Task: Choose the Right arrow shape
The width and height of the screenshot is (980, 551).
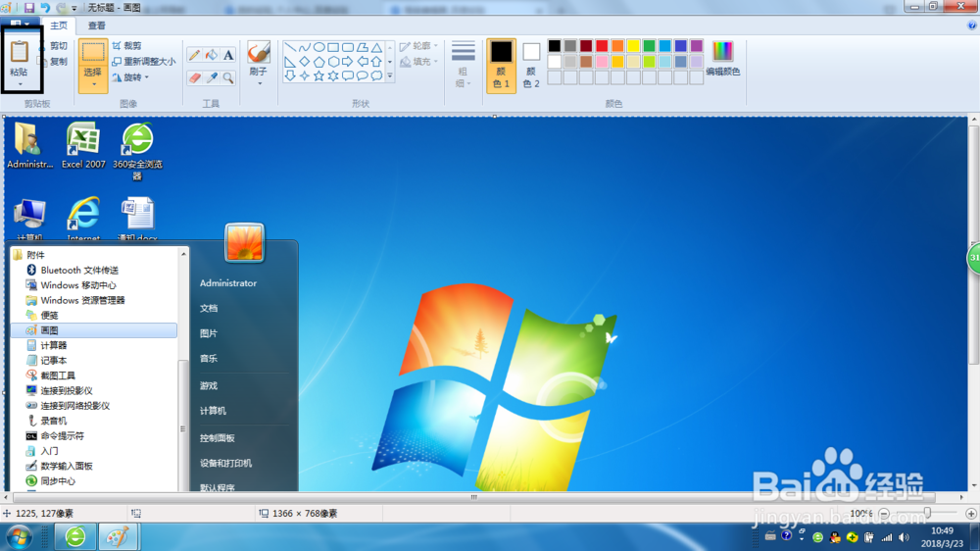Action: [x=348, y=62]
